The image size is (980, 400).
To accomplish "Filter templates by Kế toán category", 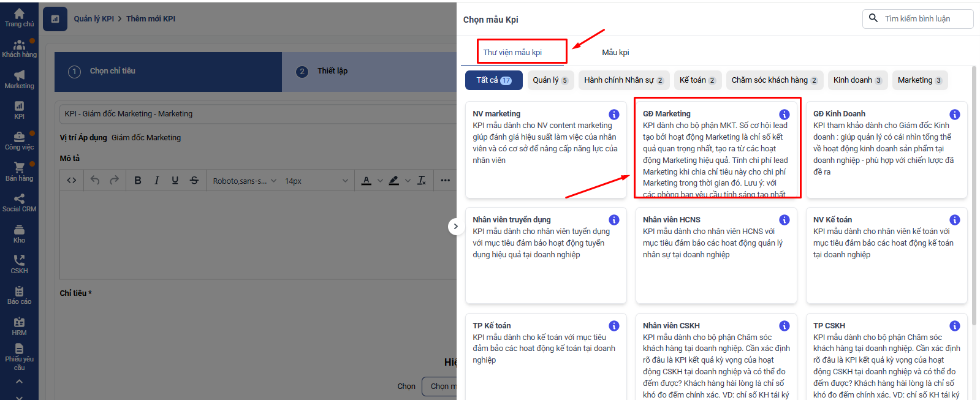I will [x=697, y=80].
